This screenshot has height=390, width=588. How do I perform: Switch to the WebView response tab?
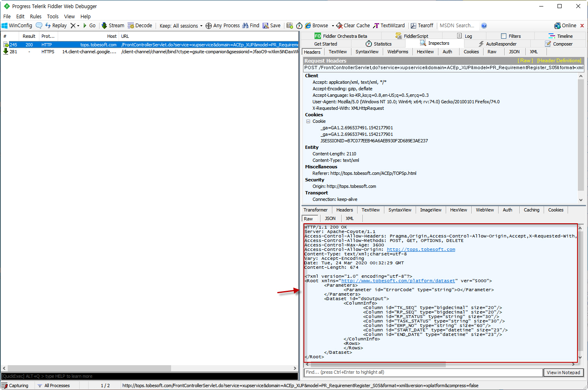click(x=484, y=209)
